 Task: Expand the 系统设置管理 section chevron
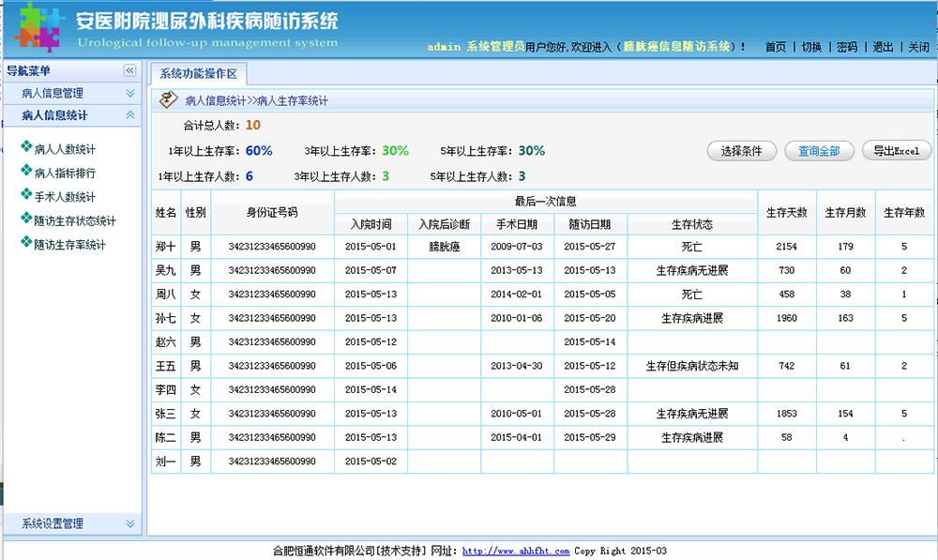pyautogui.click(x=129, y=523)
